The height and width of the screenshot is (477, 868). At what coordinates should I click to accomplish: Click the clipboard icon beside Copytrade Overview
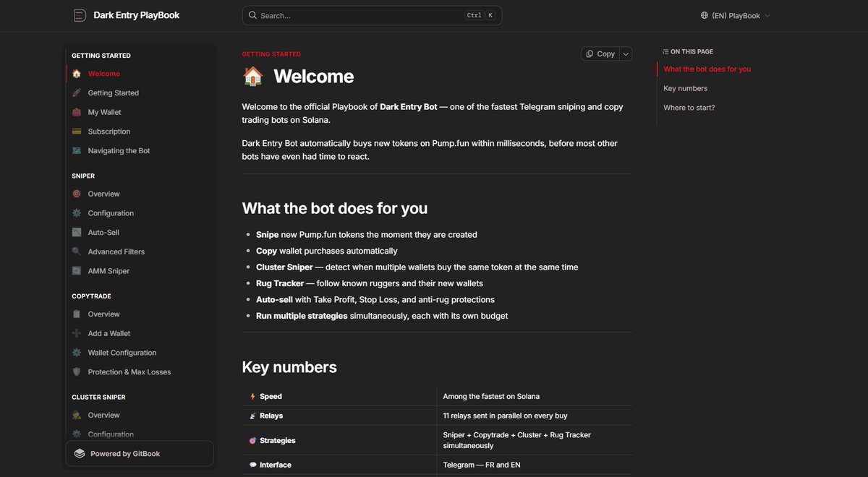[77, 314]
